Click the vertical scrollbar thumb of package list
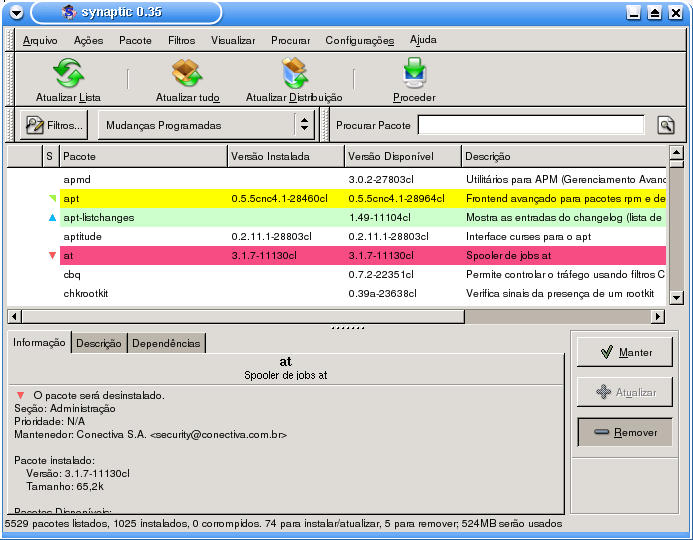 click(x=676, y=164)
